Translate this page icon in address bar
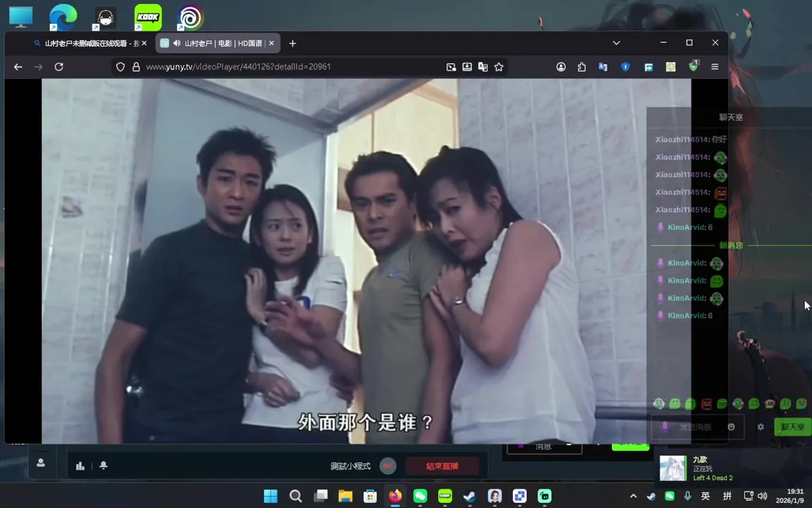Viewport: 812px width, 508px height. [483, 67]
